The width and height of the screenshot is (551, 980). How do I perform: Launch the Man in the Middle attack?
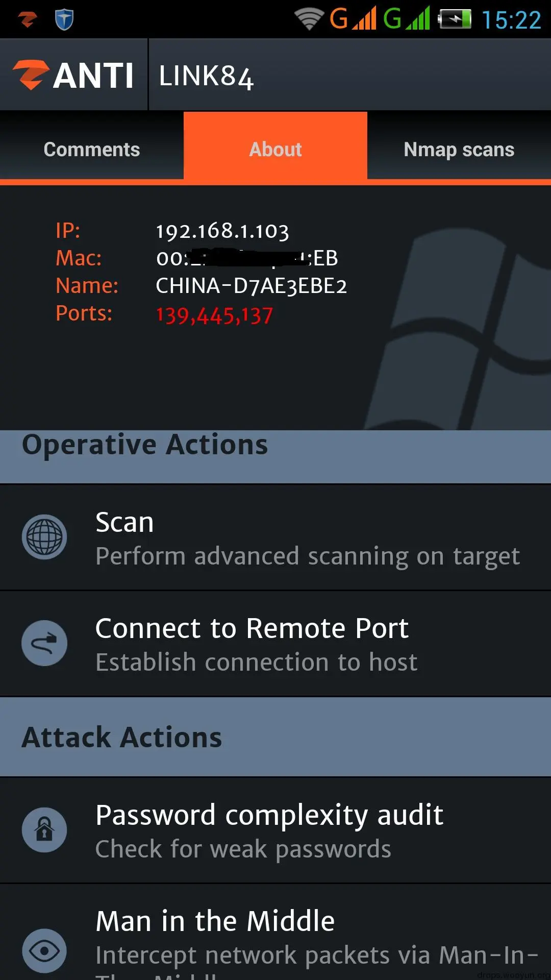pyautogui.click(x=275, y=932)
